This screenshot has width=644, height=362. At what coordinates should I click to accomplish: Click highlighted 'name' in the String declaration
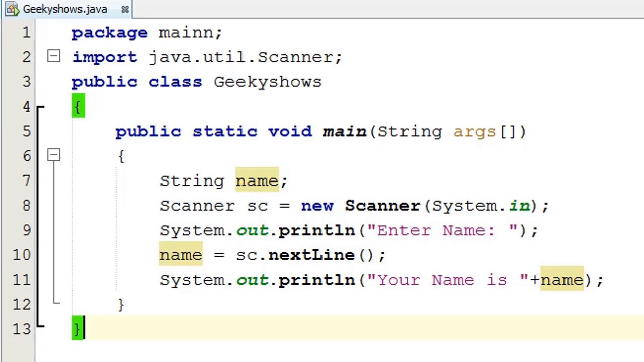257,180
